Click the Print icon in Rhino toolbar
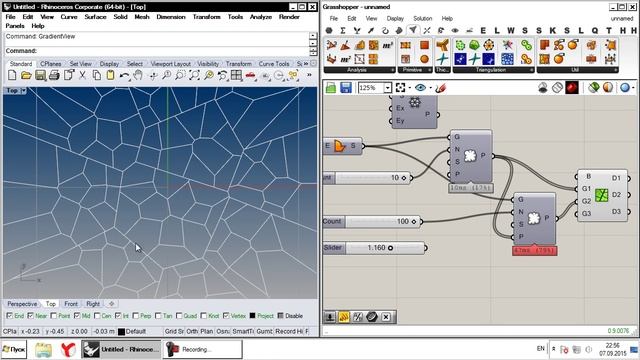 (x=54, y=75)
